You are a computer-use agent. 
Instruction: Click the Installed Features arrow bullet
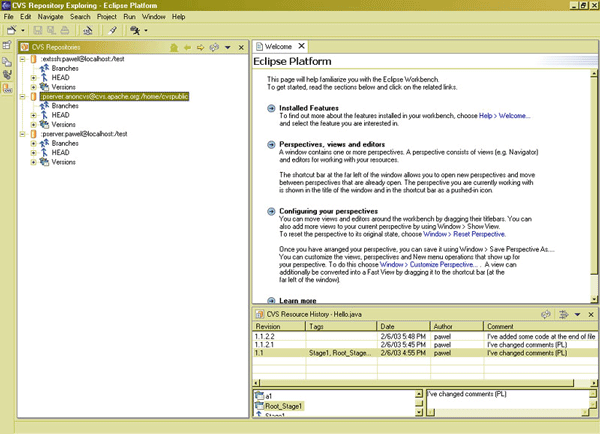coord(271,108)
